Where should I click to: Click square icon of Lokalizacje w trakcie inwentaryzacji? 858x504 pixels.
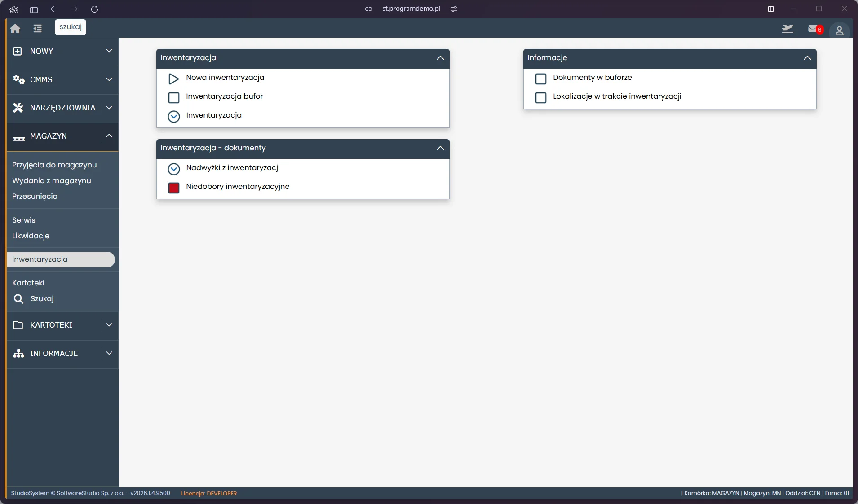541,98
